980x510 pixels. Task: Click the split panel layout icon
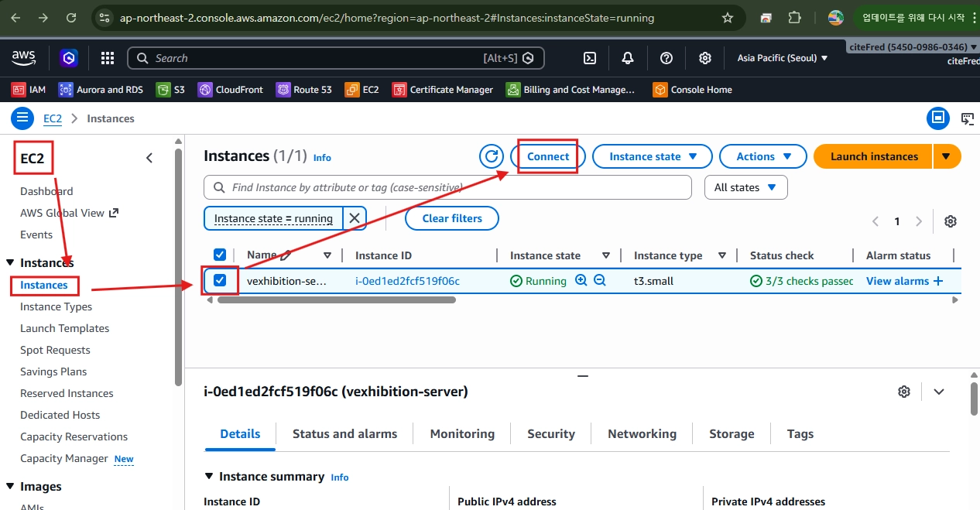pyautogui.click(x=938, y=118)
